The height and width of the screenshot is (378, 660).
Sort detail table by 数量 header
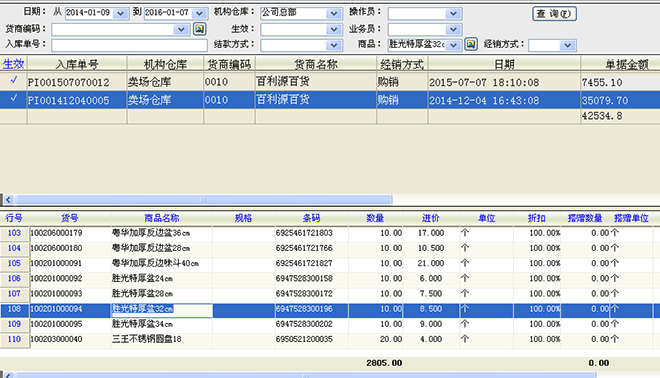[x=375, y=218]
